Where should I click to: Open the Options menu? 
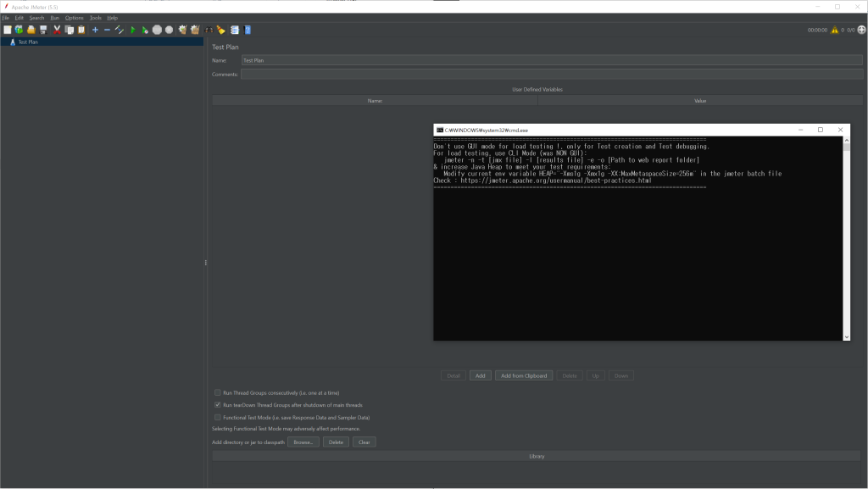tap(75, 18)
